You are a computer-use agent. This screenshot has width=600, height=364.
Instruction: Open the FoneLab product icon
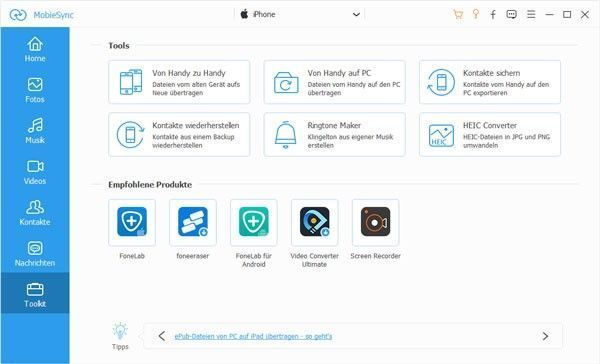pyautogui.click(x=132, y=222)
